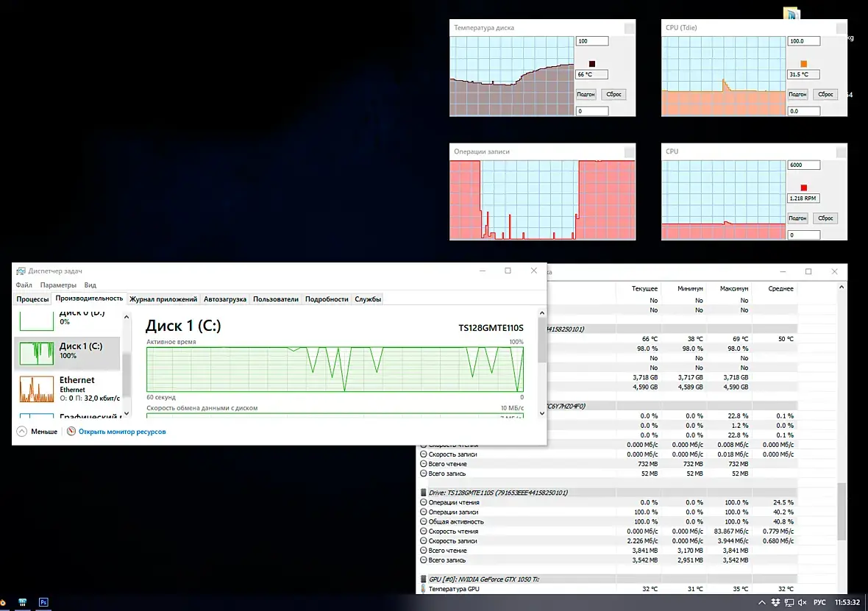Click Сброс in CPU fan RPM window
The image size is (868, 611).
[x=825, y=218]
